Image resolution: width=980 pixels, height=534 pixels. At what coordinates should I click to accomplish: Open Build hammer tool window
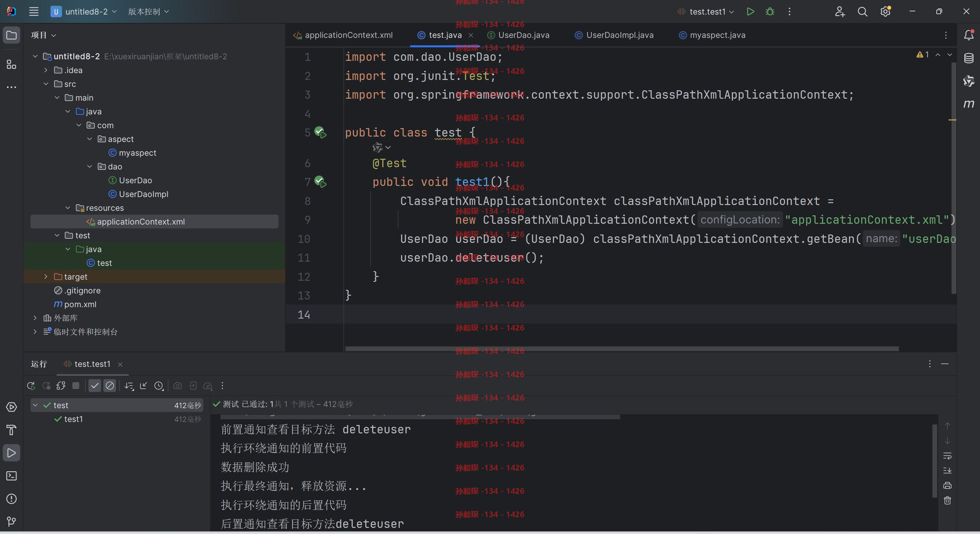pos(11,430)
